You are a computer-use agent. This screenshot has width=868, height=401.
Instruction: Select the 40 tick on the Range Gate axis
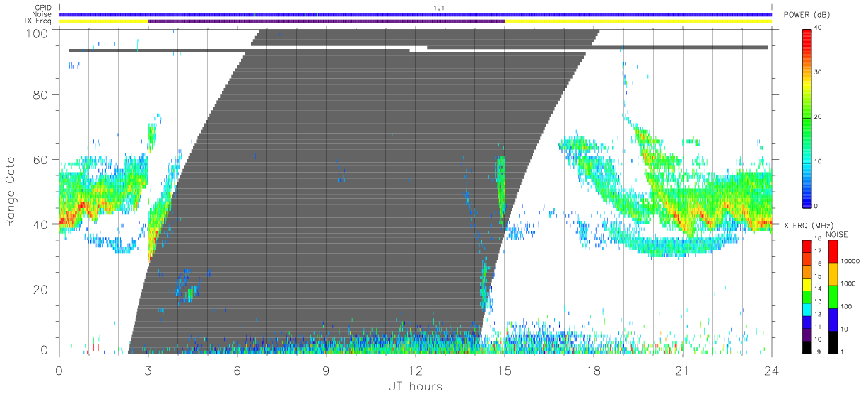(x=41, y=224)
